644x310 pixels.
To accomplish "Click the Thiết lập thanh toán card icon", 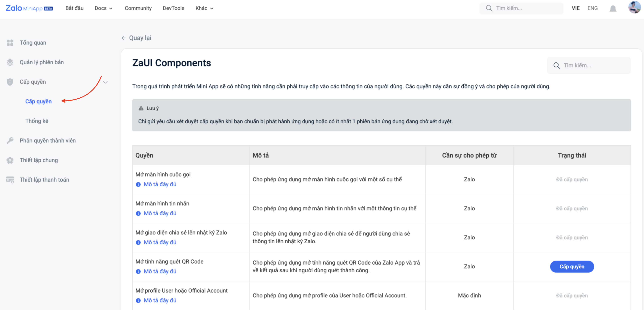I will tap(10, 180).
